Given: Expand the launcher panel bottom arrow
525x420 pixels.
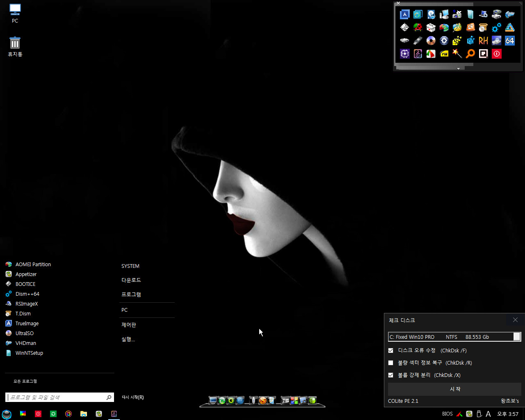Looking at the screenshot, I should tap(458, 68).
